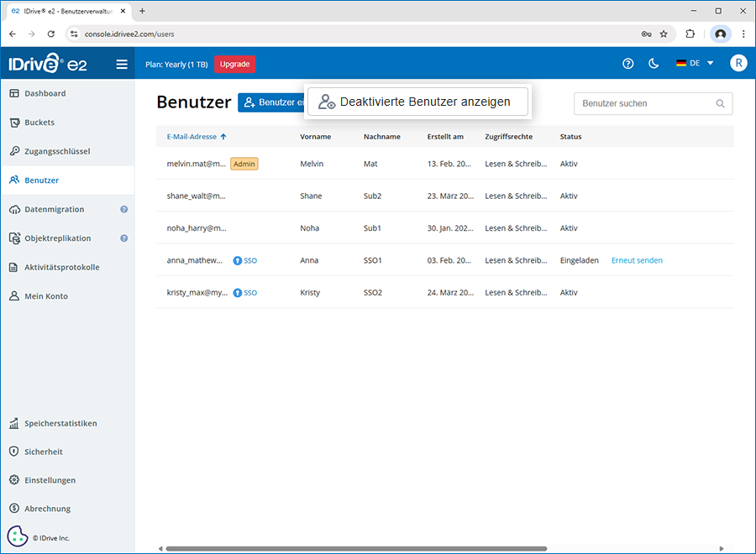The image size is (756, 554).
Task: Toggle dark mode moon icon
Action: pyautogui.click(x=654, y=64)
